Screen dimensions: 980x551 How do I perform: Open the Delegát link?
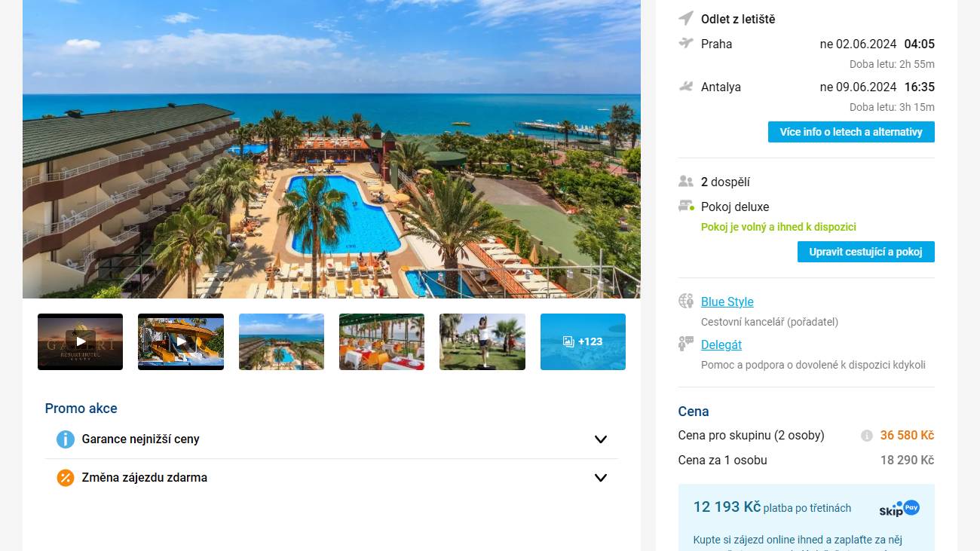pos(721,344)
